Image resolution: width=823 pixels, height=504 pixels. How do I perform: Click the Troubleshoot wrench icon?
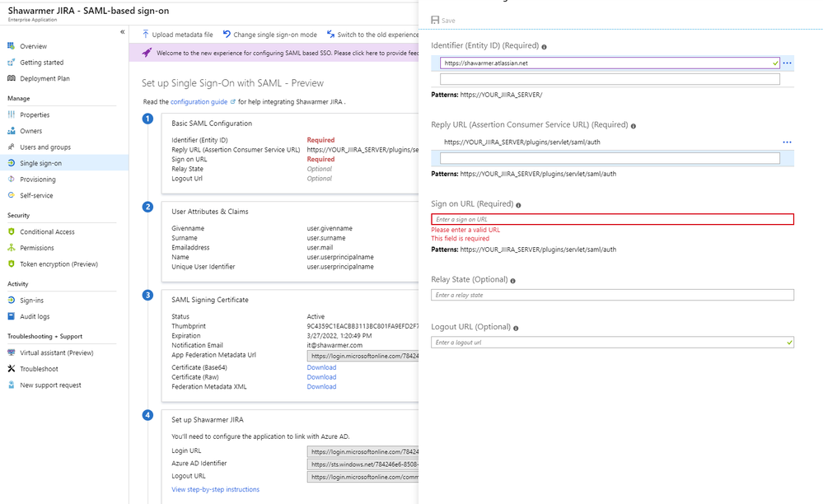11,369
